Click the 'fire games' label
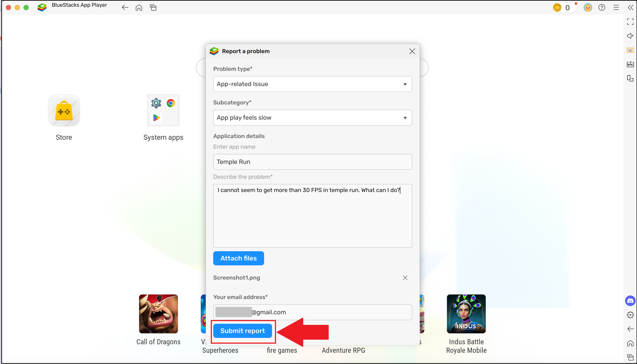 click(x=282, y=350)
